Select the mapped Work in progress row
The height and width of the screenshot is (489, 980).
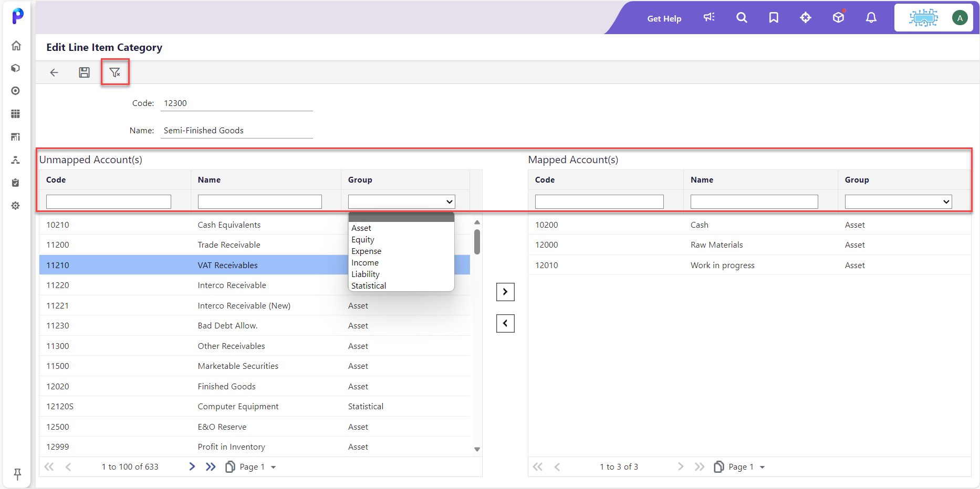[x=749, y=265]
